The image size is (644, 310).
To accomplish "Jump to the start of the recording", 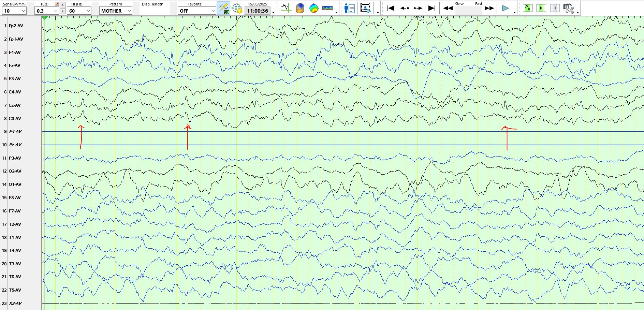I will click(391, 8).
